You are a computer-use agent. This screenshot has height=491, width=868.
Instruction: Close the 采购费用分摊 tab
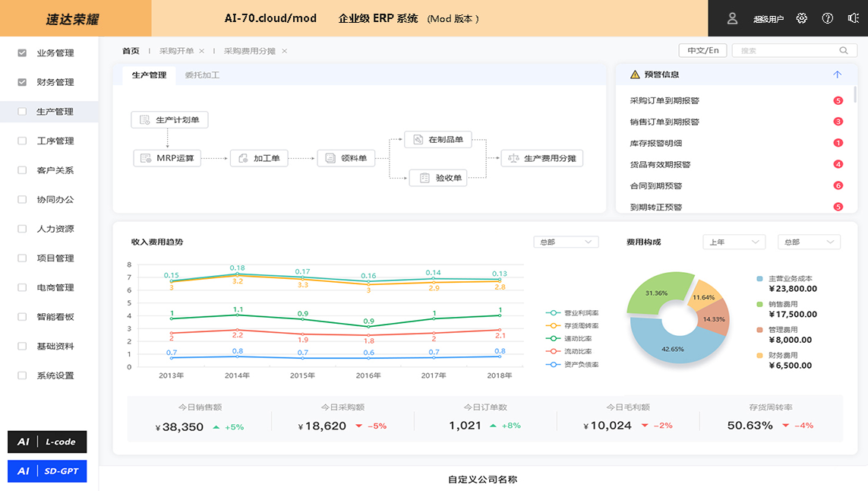click(x=284, y=51)
